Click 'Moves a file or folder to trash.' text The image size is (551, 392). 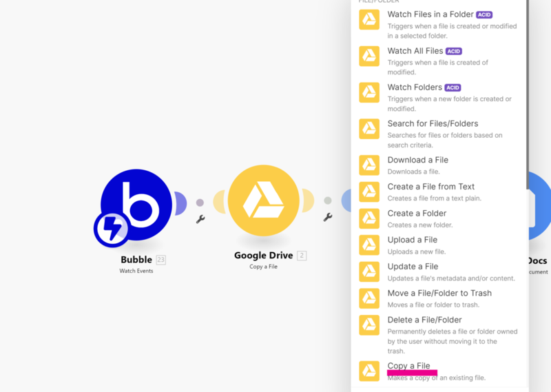433,305
